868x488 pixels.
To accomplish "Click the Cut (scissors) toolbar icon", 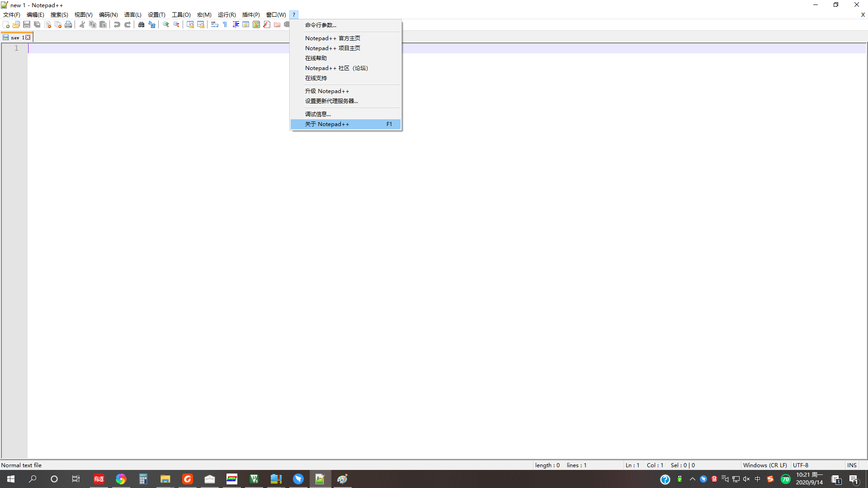I will click(82, 25).
